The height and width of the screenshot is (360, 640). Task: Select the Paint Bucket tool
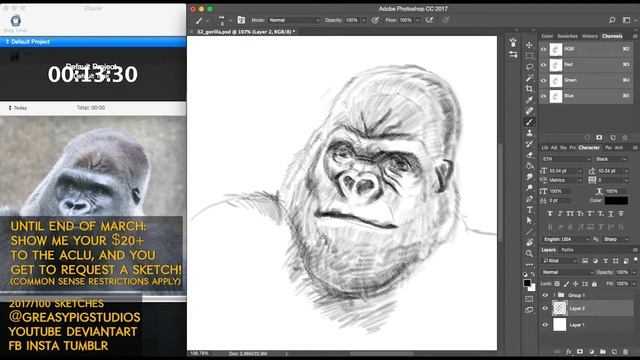point(529,166)
